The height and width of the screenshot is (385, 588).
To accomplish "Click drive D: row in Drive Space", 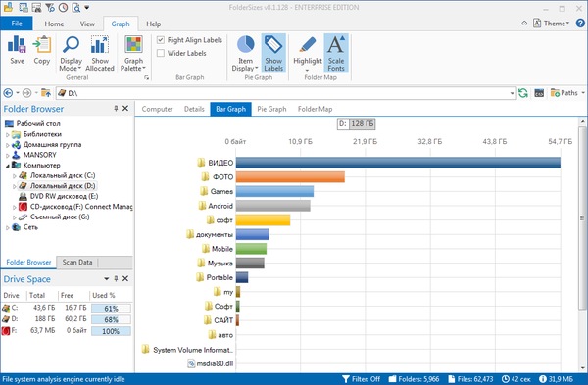I will tap(67, 319).
